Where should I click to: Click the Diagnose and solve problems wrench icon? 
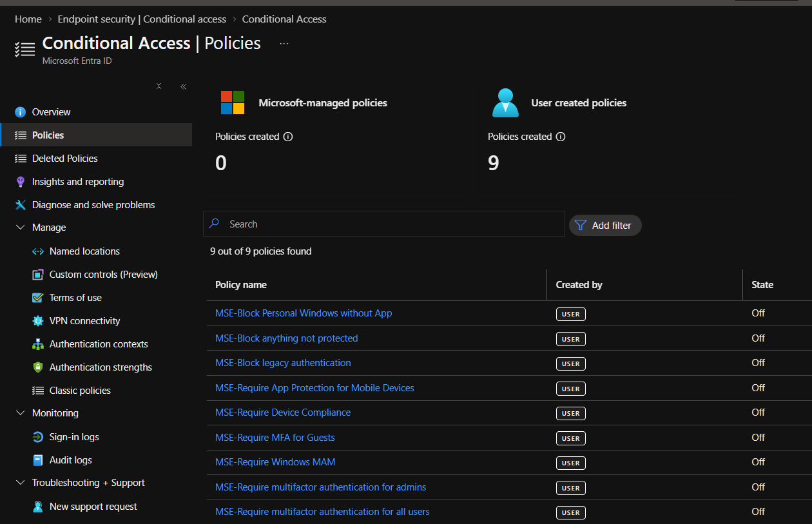point(19,204)
